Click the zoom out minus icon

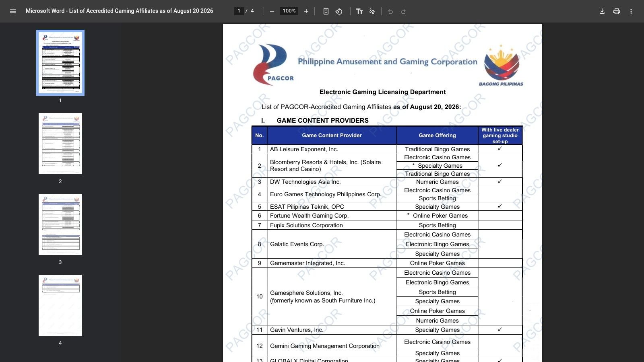(x=272, y=11)
